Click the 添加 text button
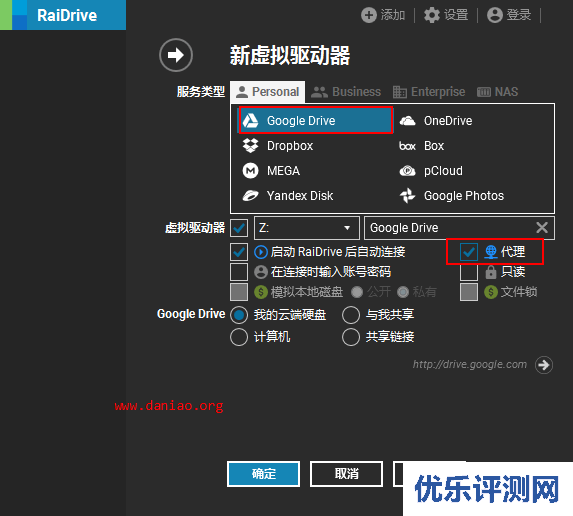 tap(393, 15)
